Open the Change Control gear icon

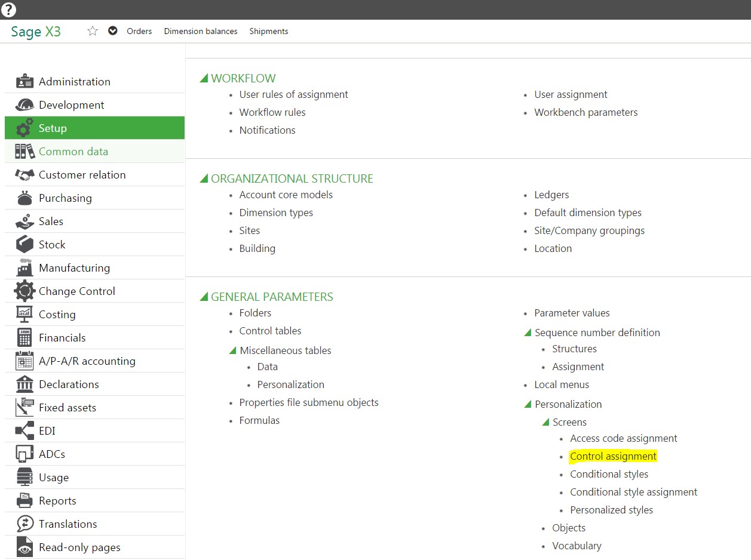point(24,291)
